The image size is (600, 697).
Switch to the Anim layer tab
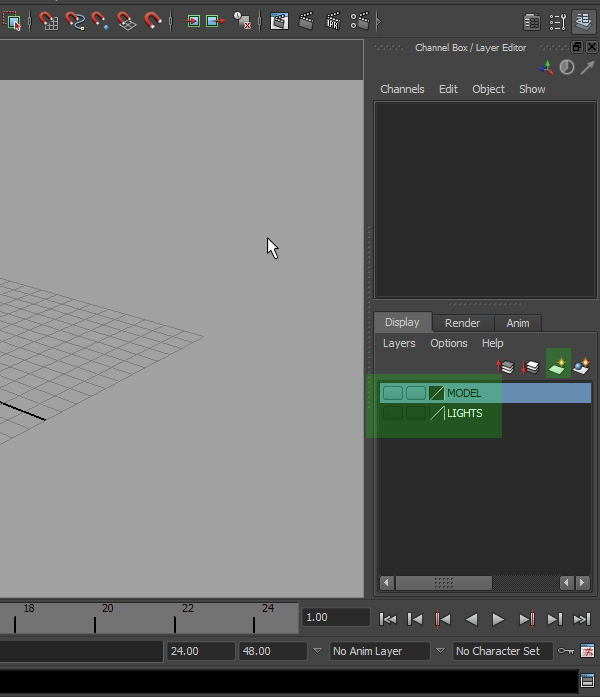click(518, 323)
